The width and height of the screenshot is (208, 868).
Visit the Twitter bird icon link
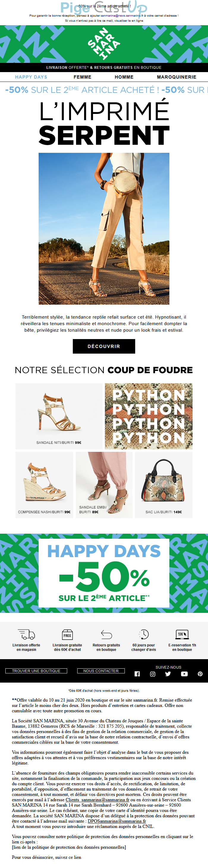168,674
